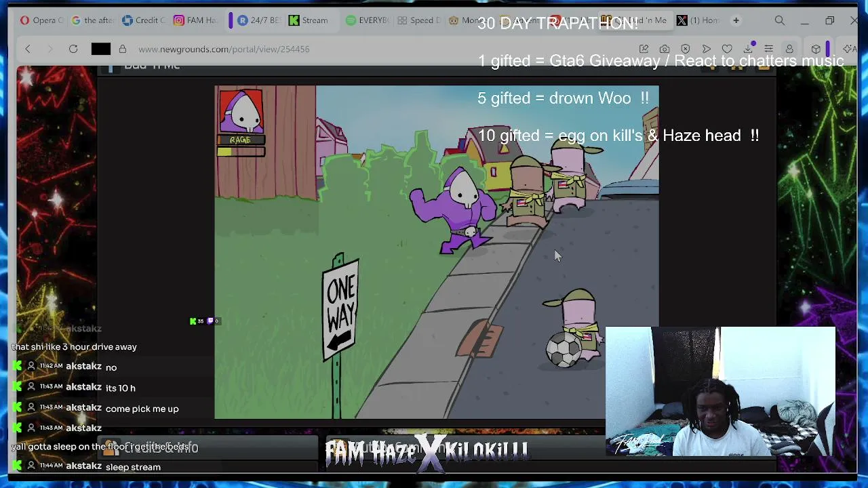
Task: Open the tab search magnifier
Action: click(x=780, y=21)
